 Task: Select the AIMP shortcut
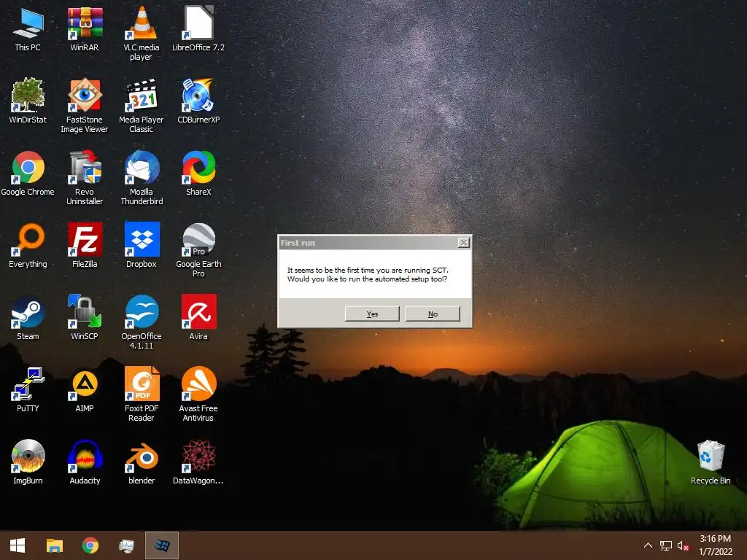85,391
